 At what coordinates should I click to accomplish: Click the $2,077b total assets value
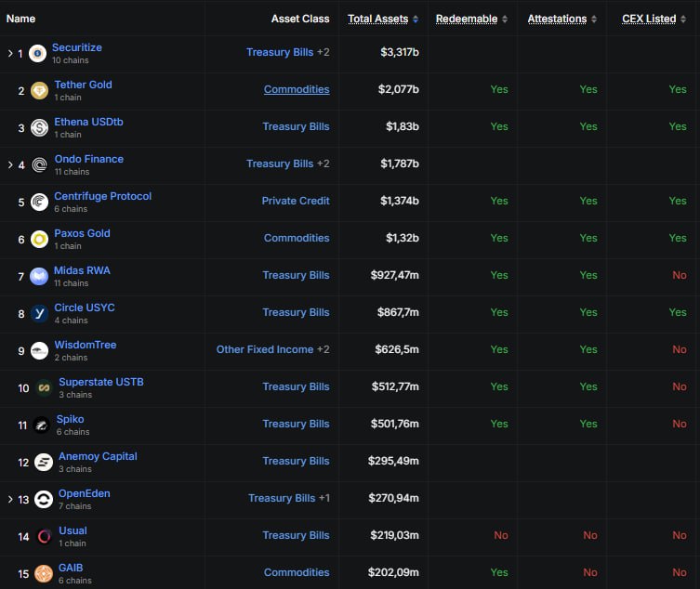(x=399, y=89)
